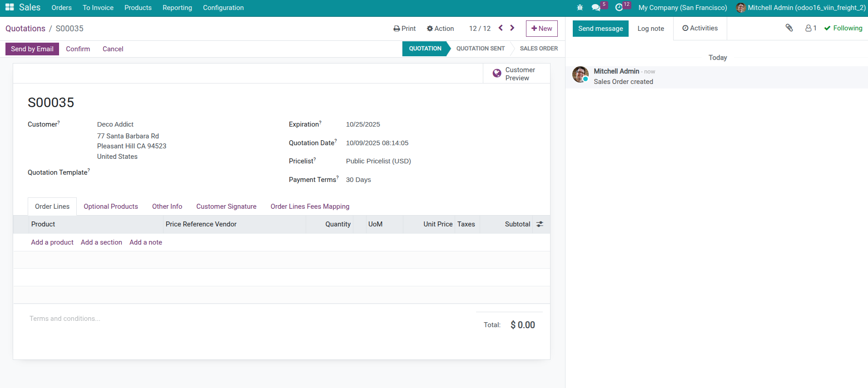This screenshot has height=388, width=868.
Task: Open column settings adjust icon
Action: point(540,224)
